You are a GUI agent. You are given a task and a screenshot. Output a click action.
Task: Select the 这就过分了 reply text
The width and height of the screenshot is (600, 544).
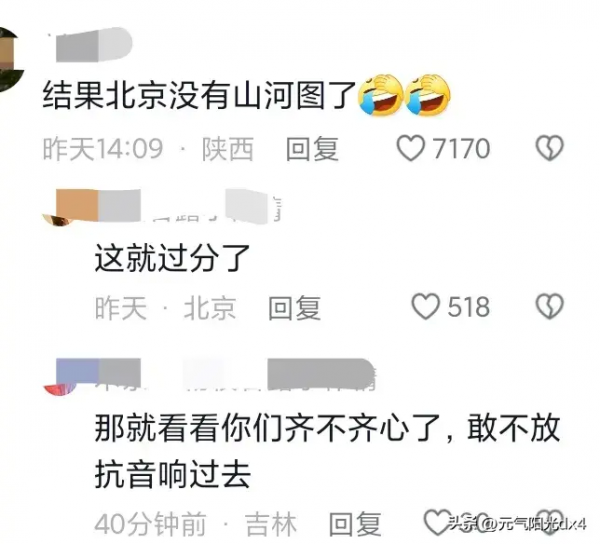[172, 258]
